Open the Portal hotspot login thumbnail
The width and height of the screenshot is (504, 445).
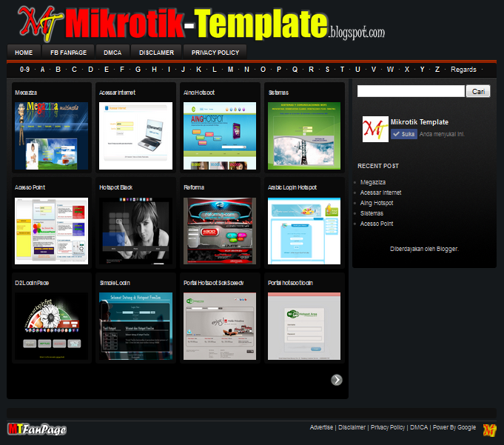(304, 326)
